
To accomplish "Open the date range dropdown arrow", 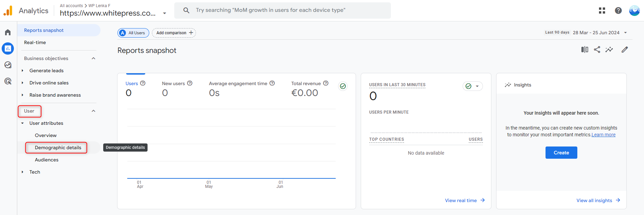I will (625, 33).
